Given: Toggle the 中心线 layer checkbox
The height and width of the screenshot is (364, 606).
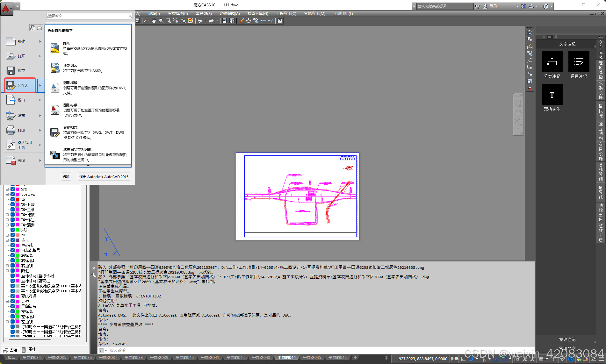Looking at the screenshot, I should click(x=12, y=245).
